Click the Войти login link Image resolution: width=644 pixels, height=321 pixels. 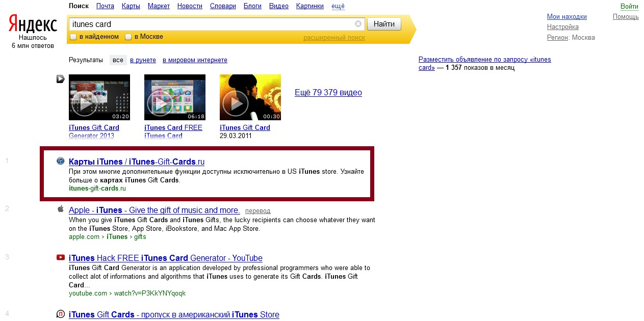[630, 7]
